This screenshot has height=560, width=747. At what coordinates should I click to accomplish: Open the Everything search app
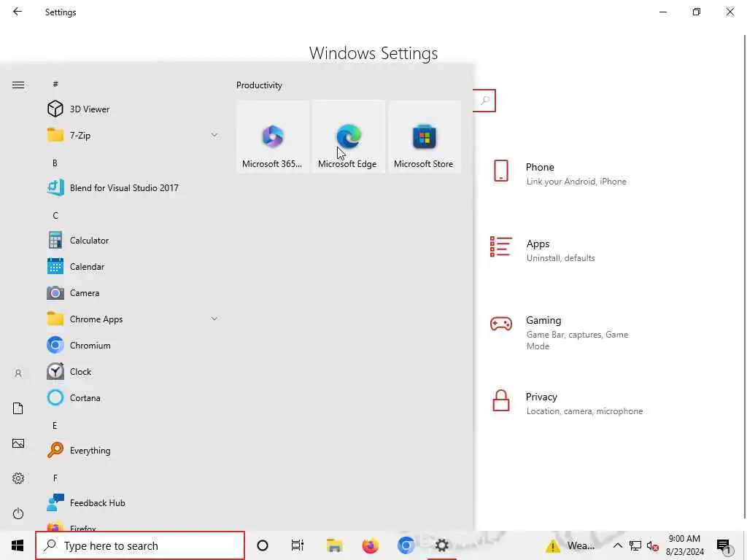132,450
